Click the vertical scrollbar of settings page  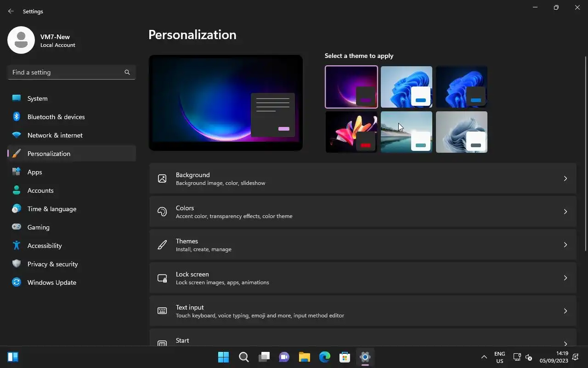[x=585, y=153]
